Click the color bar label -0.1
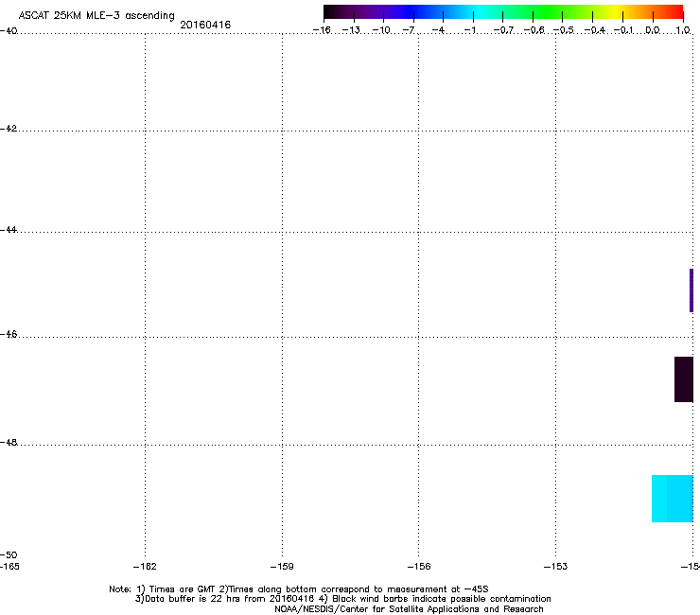Screen dimensions: 700x615 coord(623,30)
